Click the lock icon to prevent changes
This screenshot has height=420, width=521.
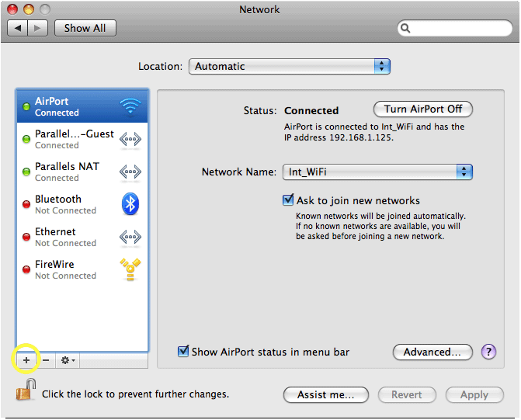pos(25,392)
